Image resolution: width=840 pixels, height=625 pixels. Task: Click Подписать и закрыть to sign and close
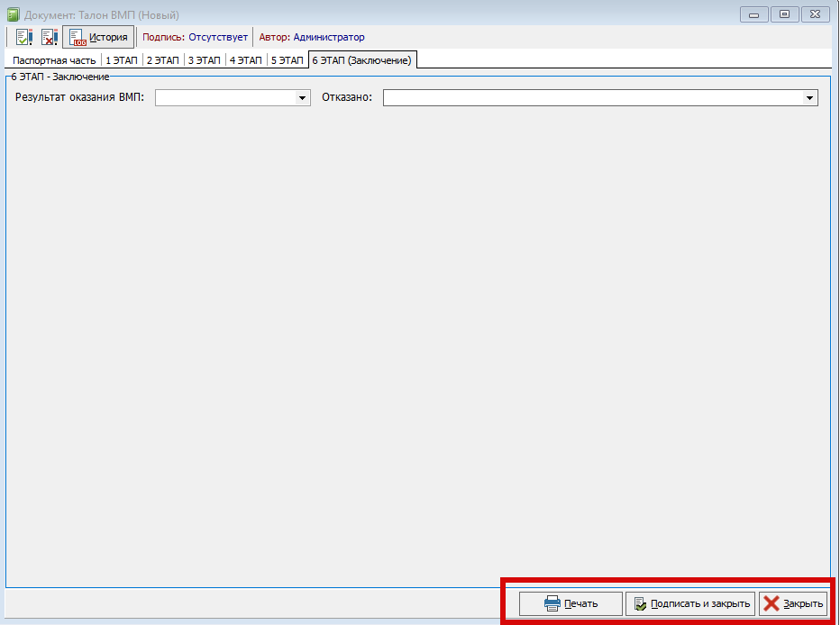[690, 603]
